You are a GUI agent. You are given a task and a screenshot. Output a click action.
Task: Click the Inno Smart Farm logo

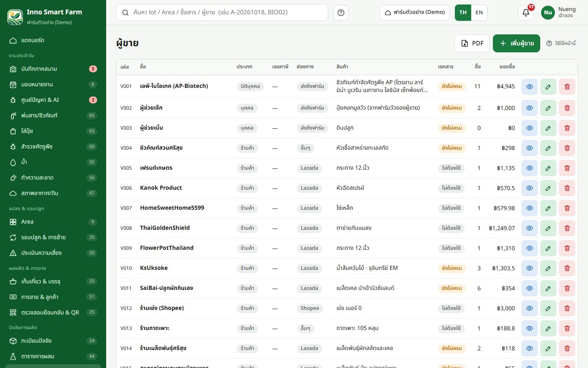click(x=15, y=17)
